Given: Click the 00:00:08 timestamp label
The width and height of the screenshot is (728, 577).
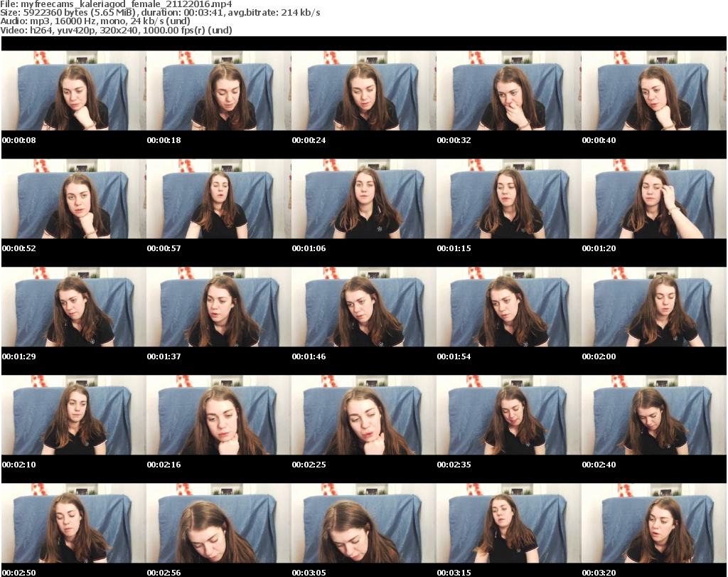Looking at the screenshot, I should (19, 140).
